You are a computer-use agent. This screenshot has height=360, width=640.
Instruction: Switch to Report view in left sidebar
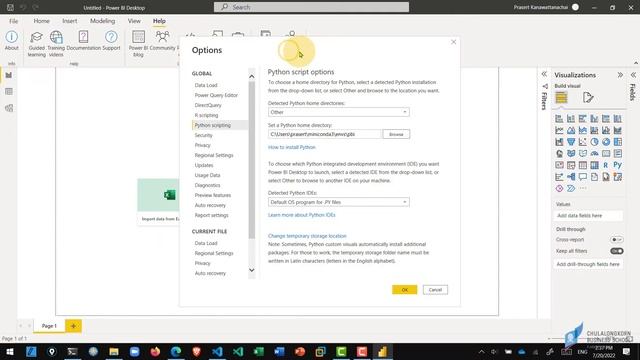click(x=9, y=75)
